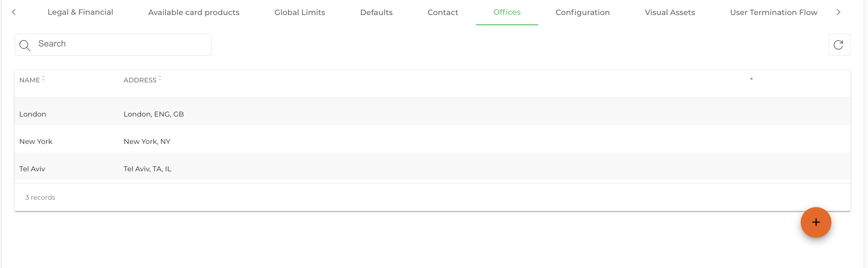The height and width of the screenshot is (268, 868).
Task: Go to the Defaults tab
Action: coord(376,12)
